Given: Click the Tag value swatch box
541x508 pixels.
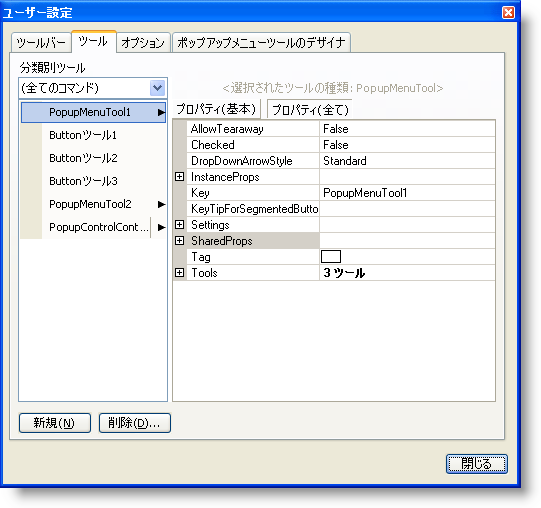Looking at the screenshot, I should coord(331,256).
